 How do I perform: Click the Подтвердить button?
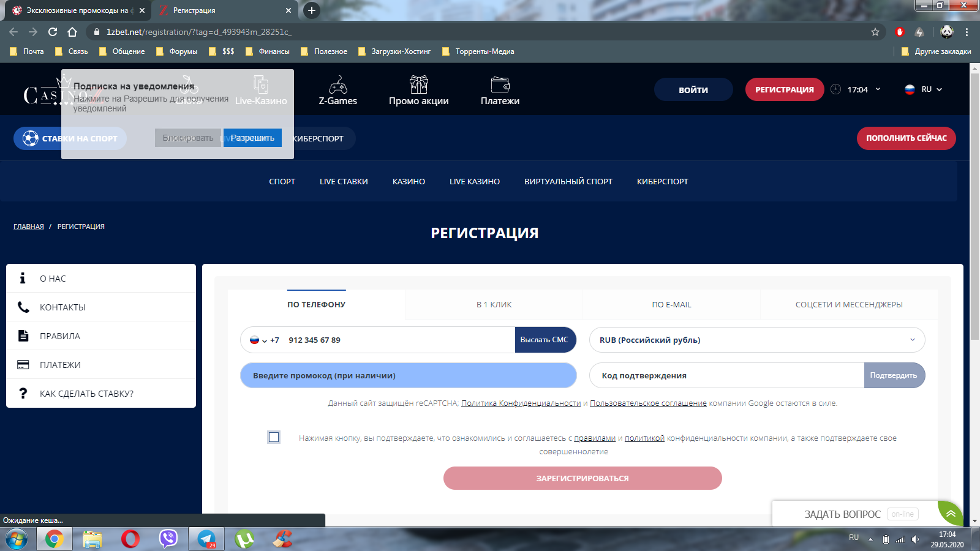[894, 375]
